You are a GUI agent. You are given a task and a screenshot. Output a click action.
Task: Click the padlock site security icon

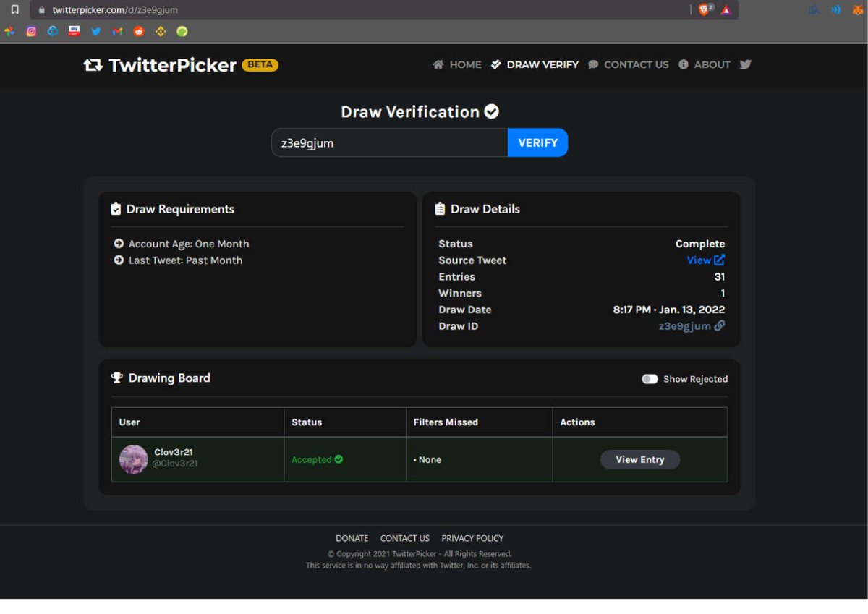coord(41,10)
